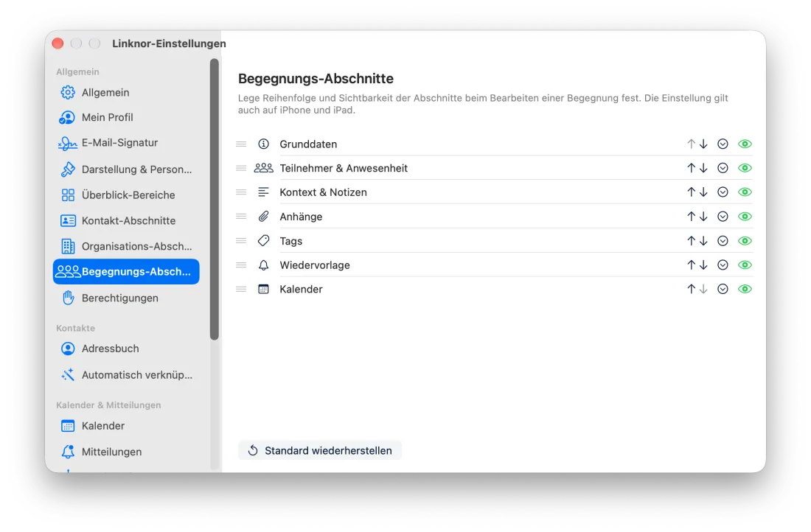
Task: Open Kontakt-Abschnitte in the sidebar
Action: click(126, 221)
